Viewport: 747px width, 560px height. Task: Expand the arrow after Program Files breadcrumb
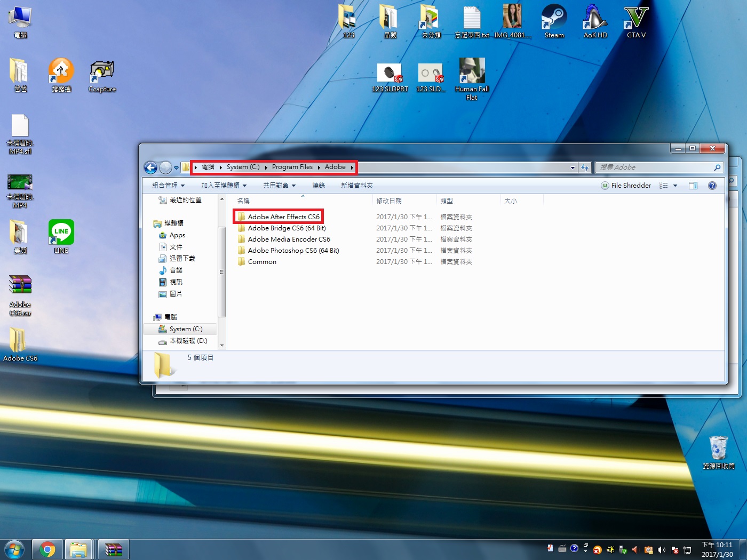(319, 167)
